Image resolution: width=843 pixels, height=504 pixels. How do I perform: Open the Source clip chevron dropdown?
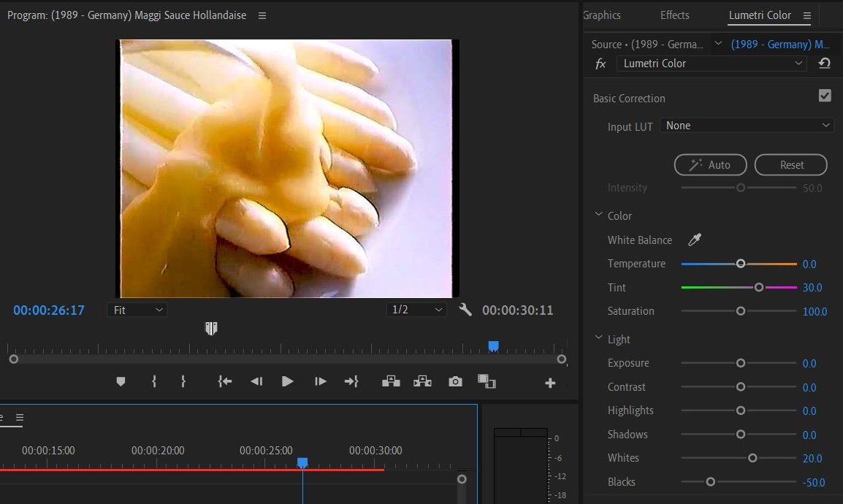coord(718,44)
